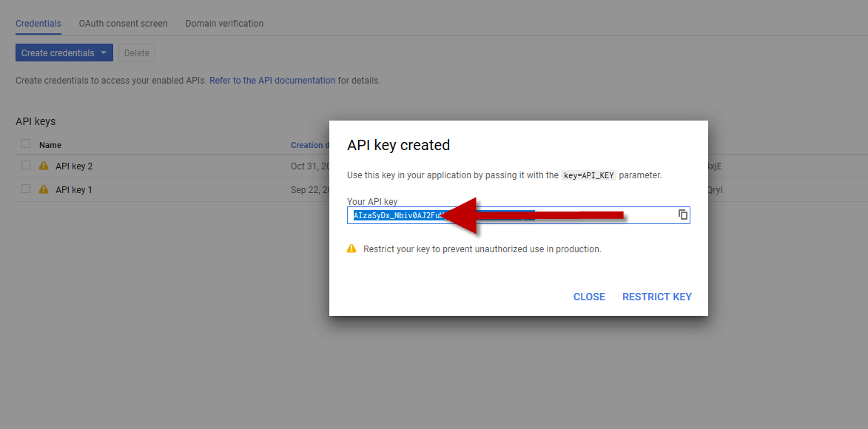
Task: Switch to the OAuth consent screen tab
Action: tap(123, 24)
